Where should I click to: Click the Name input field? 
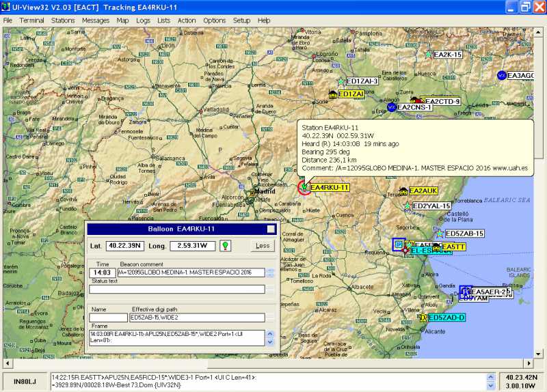click(x=108, y=318)
